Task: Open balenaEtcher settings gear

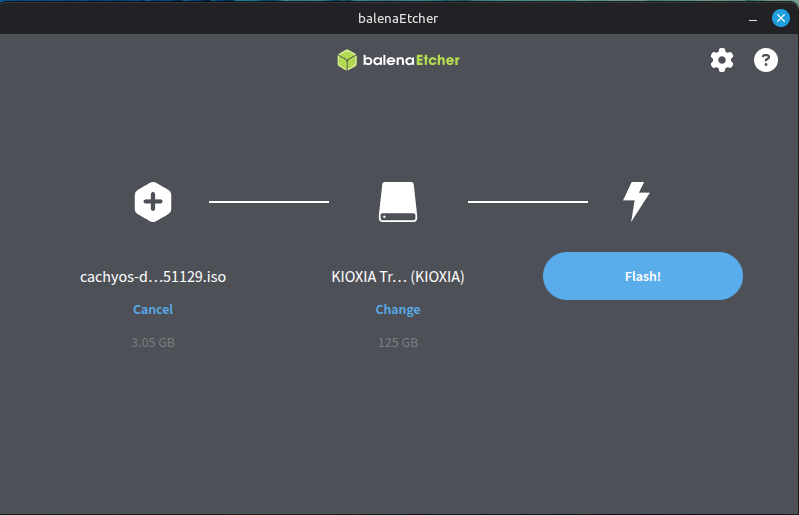Action: [x=722, y=60]
